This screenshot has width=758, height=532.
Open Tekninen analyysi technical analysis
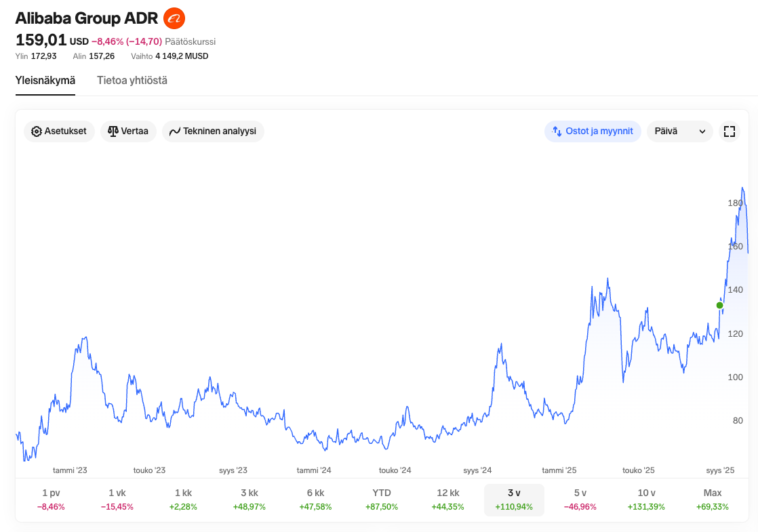[x=213, y=131]
